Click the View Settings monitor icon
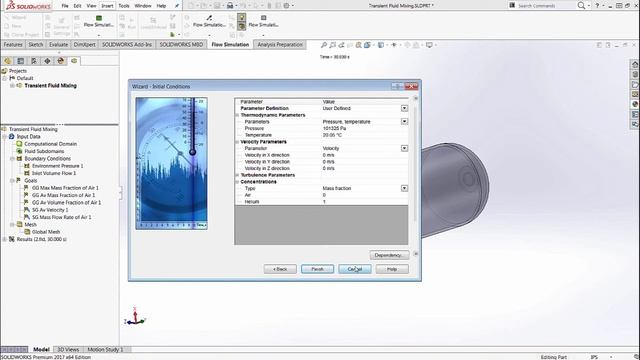 429,45
